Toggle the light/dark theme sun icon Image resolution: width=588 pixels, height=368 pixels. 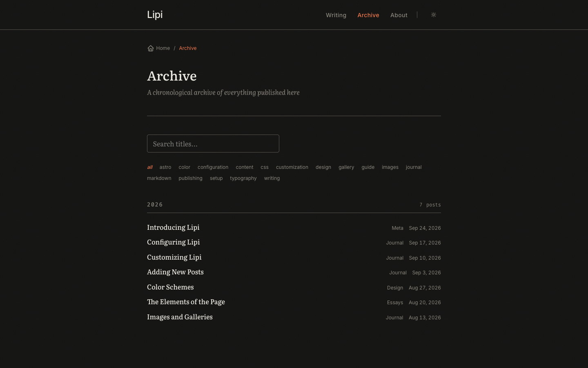click(x=434, y=15)
